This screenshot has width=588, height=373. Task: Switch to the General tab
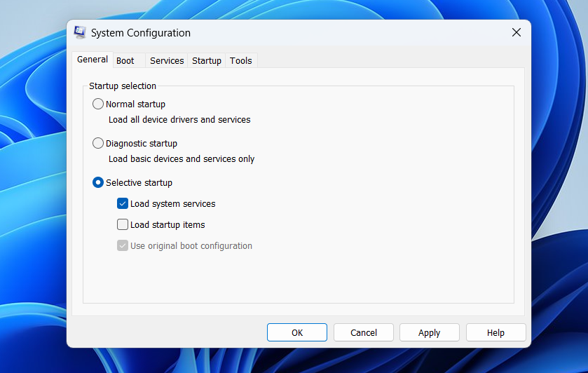tap(93, 60)
